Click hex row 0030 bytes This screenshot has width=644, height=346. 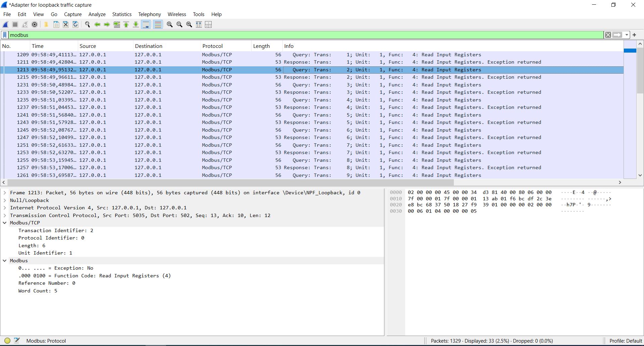(442, 211)
